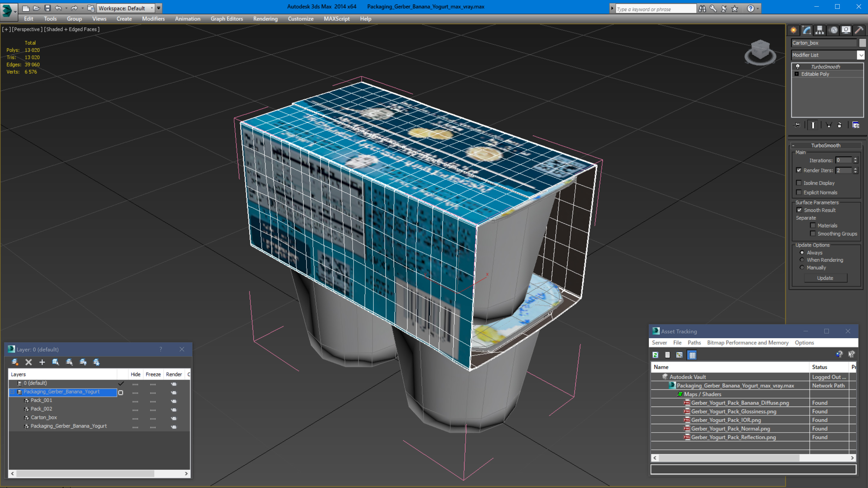Remove modifier from the stack icon

click(840, 125)
